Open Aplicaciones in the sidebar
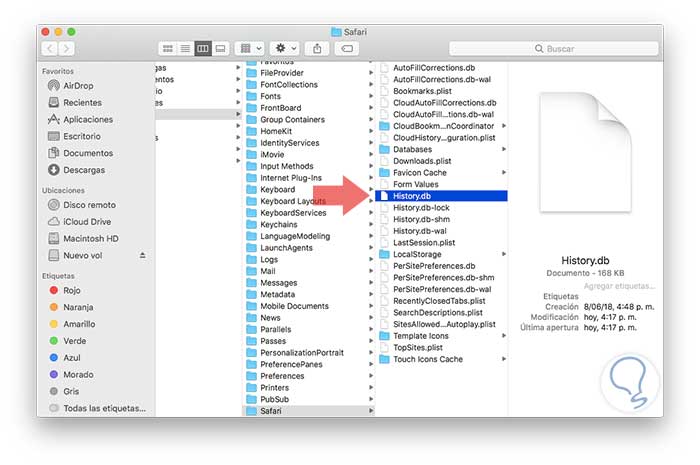The height and width of the screenshot is (465, 700). [x=88, y=120]
